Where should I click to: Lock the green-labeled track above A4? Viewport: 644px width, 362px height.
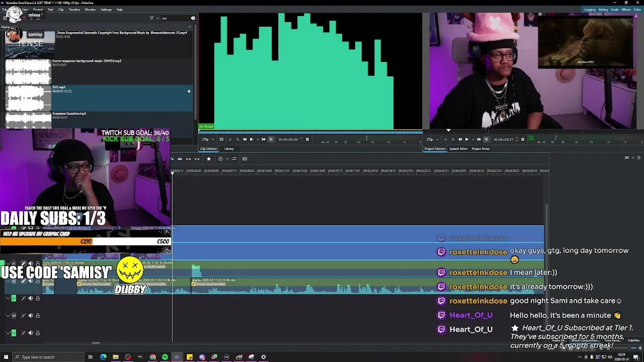click(x=37, y=299)
